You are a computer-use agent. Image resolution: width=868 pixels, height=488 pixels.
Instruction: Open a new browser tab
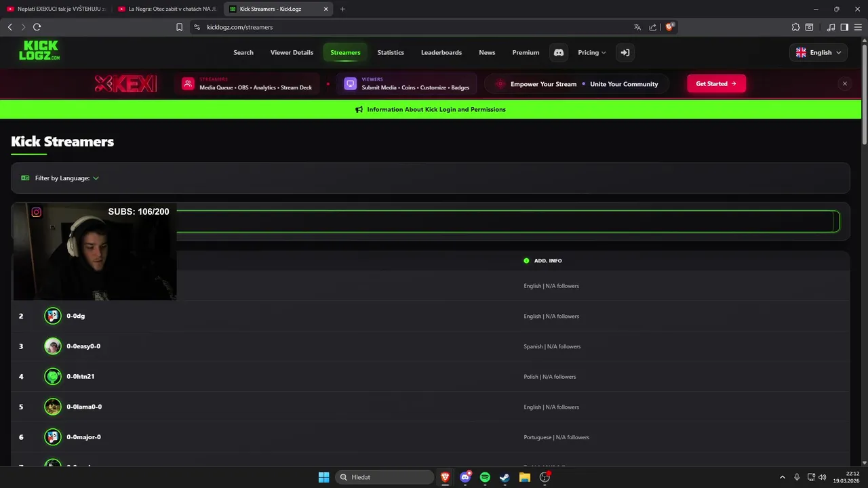tap(342, 9)
